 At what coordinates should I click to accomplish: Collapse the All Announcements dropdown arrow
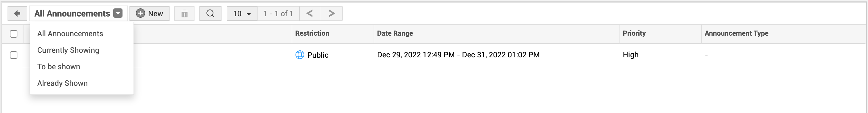click(118, 13)
